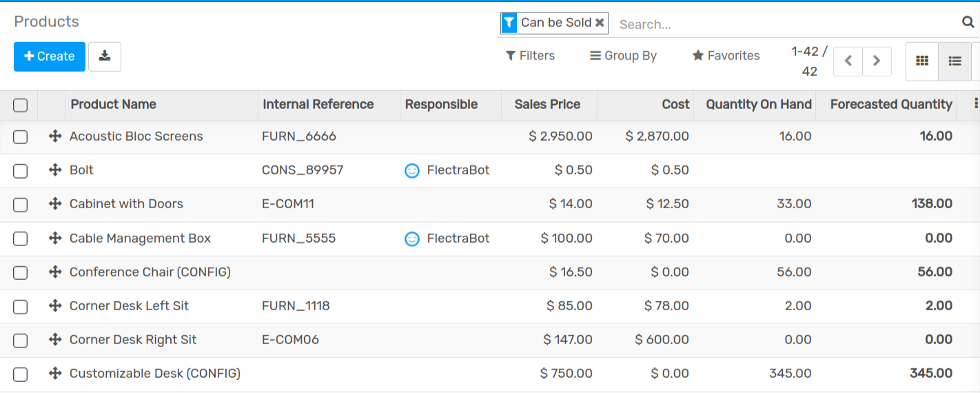Open optional columns menu icon
Viewport: 980px width, 393px height.
(975, 103)
